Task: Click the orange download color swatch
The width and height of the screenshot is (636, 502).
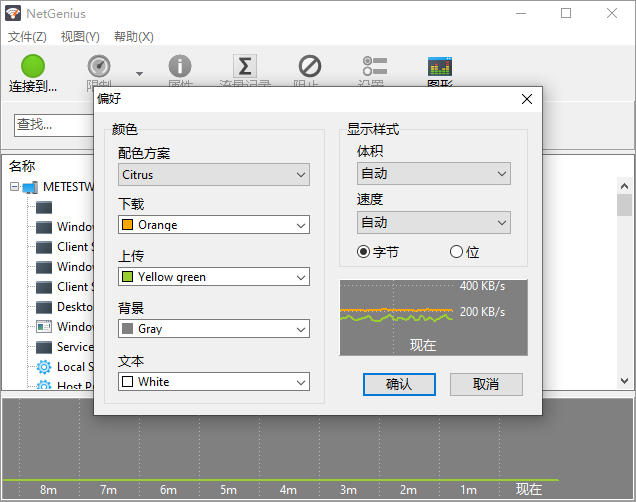Action: point(127,225)
